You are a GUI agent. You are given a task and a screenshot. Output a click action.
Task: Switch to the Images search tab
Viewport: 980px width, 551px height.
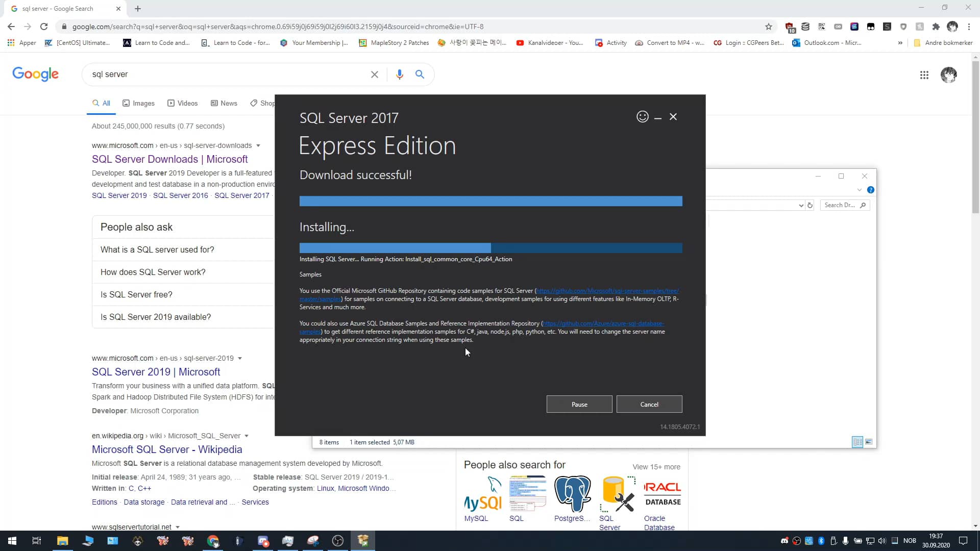tap(138, 103)
